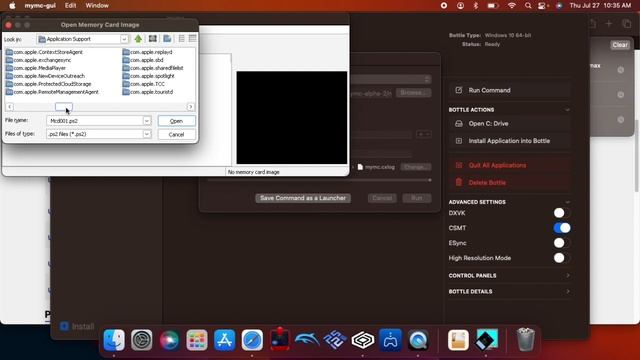
Task: Expand the Bottle Details section
Action: 568,291
